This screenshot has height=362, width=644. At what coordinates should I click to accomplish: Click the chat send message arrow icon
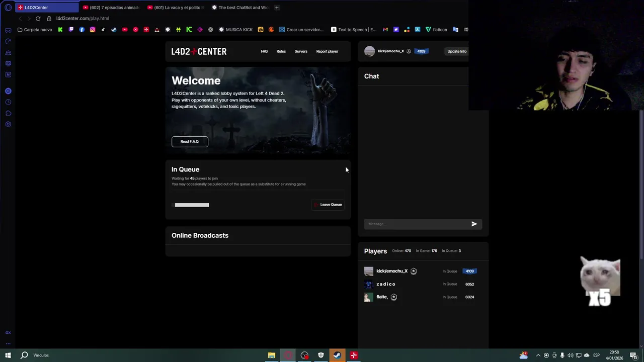474,224
